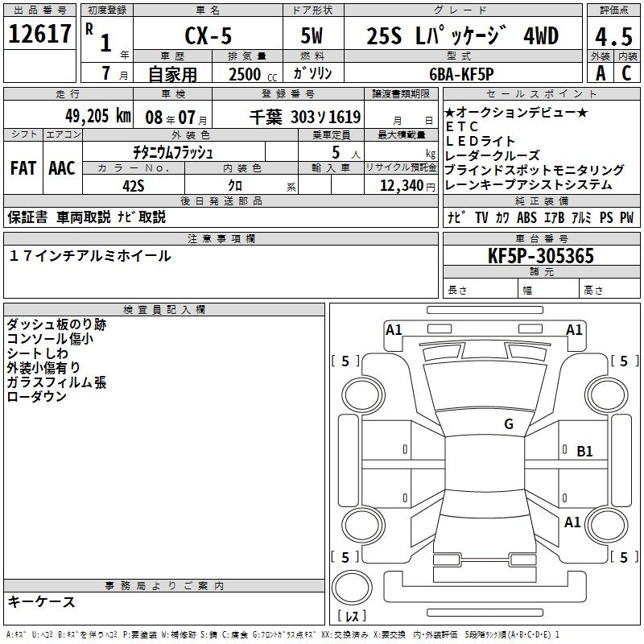Click the chassis number KF5P-305365
Image resolution: width=644 pixels, height=644 pixels.
(541, 256)
